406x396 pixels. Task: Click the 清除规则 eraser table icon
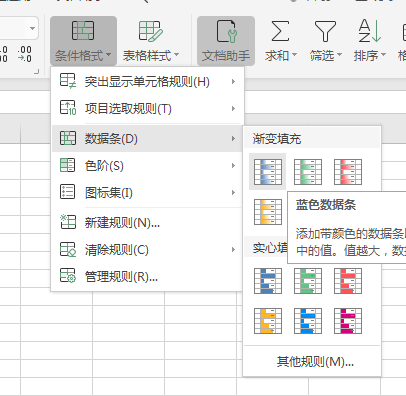pos(68,249)
